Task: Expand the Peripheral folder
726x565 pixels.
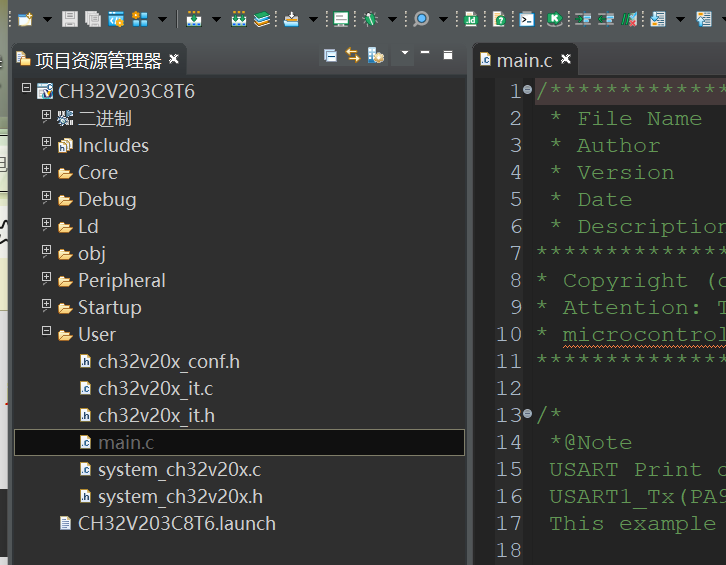Action: [46, 279]
